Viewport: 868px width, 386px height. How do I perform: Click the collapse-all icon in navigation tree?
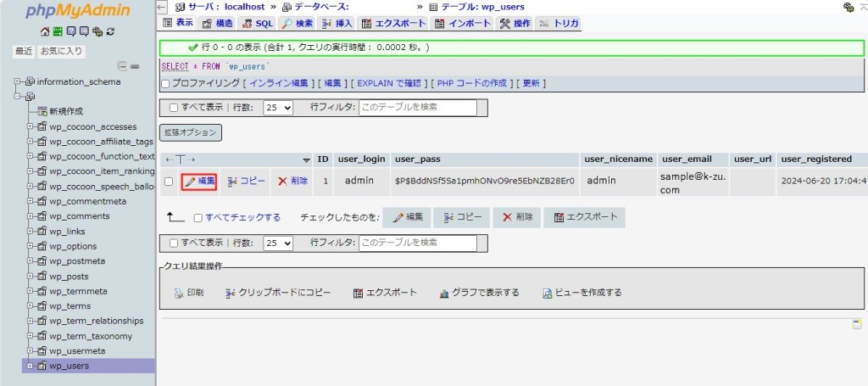tap(122, 66)
